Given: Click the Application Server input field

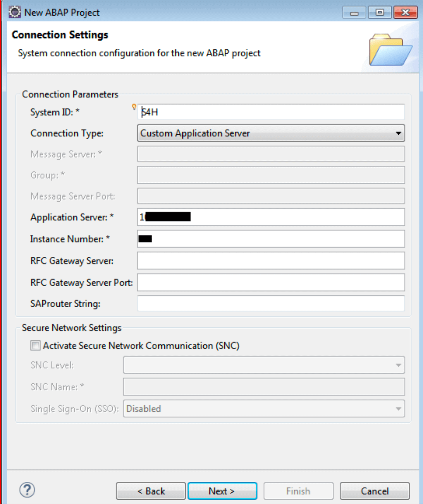Looking at the screenshot, I should (x=271, y=217).
